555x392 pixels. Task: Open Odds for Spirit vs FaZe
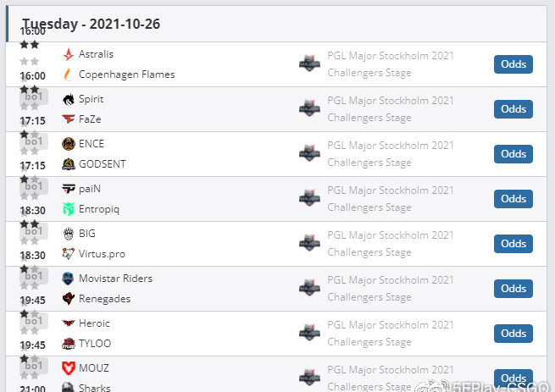[513, 109]
